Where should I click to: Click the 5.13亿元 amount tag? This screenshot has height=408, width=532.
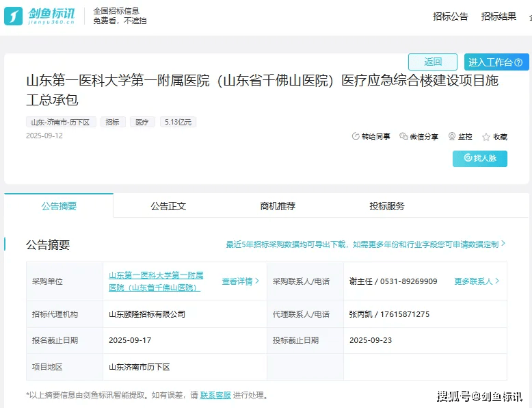[178, 122]
